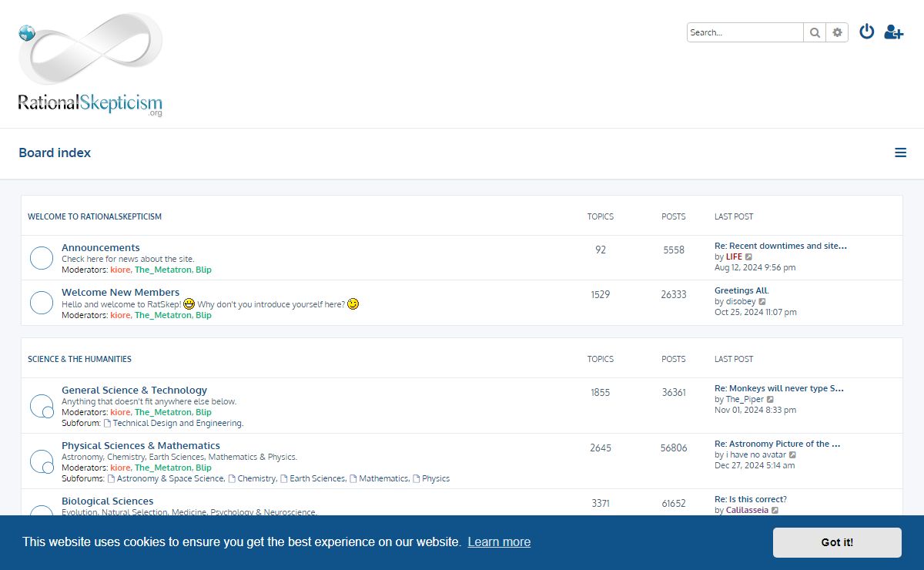This screenshot has height=570, width=924.
Task: Open the hamburger quick links menu
Action: coord(900,153)
